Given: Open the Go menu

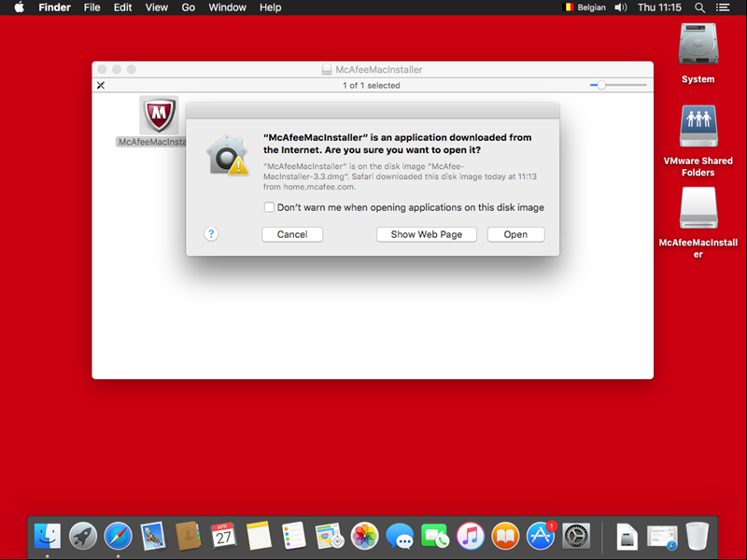Looking at the screenshot, I should pyautogui.click(x=189, y=7).
